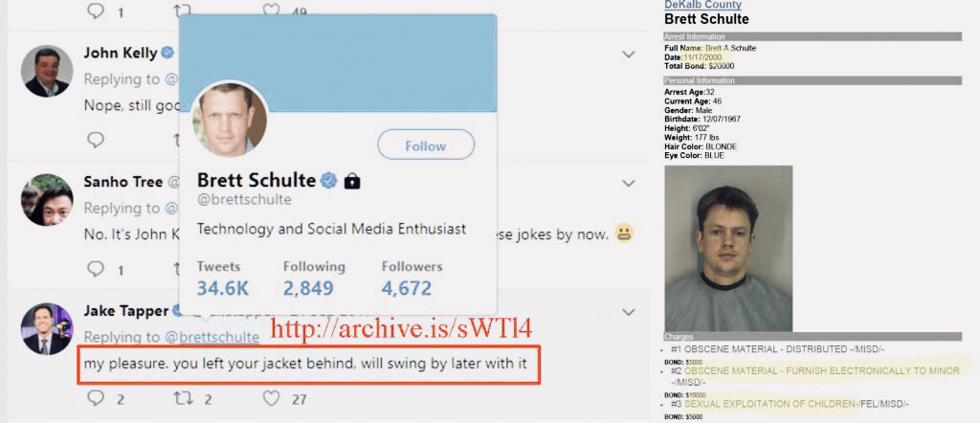The width and height of the screenshot is (980, 423).
Task: Like Jake Tapper's tweet with 27 likes
Action: 271,397
